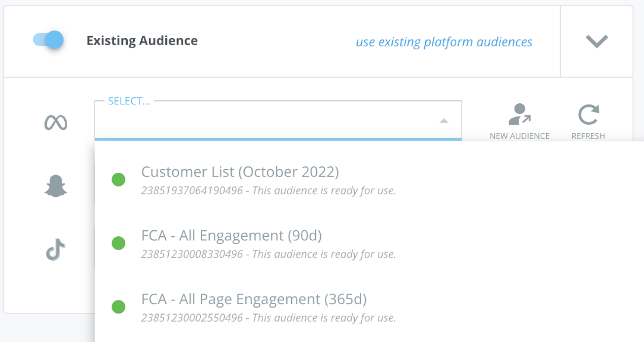Collapse the Existing Audience panel chevron
The width and height of the screenshot is (644, 342).
(596, 41)
